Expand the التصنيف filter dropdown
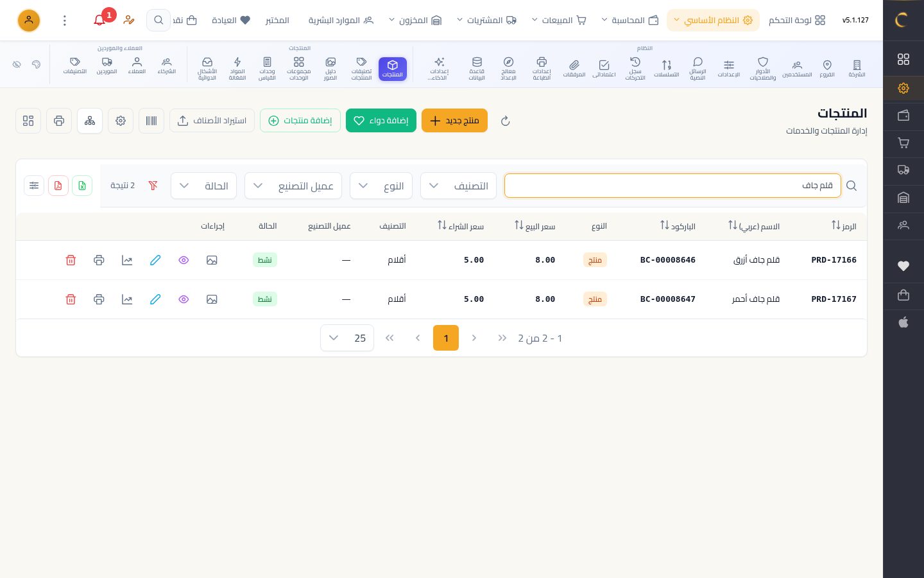This screenshot has width=924, height=578. pos(458,186)
